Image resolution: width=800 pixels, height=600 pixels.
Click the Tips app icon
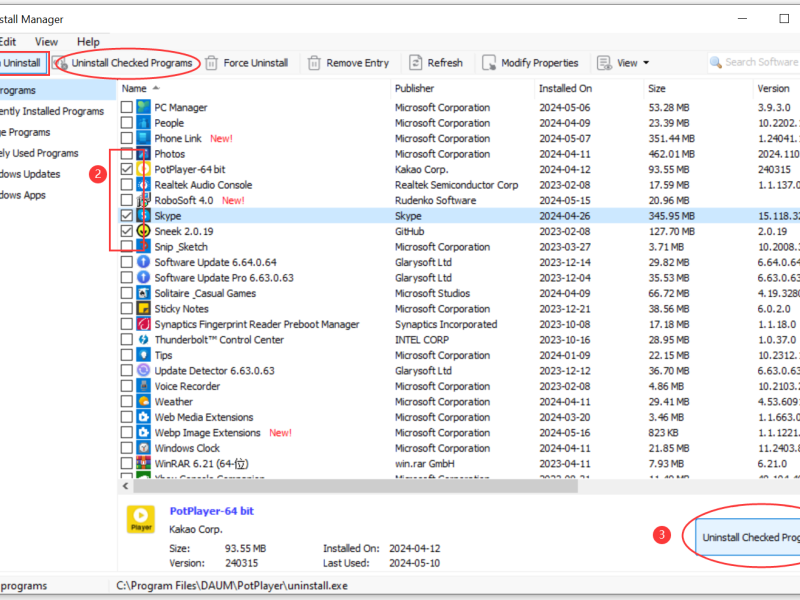point(143,355)
